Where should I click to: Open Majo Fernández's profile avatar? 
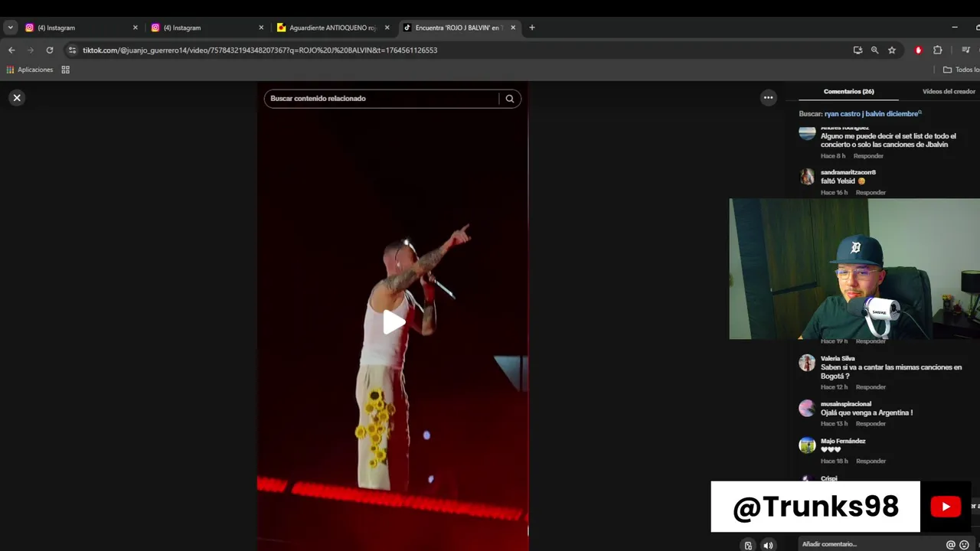click(807, 445)
